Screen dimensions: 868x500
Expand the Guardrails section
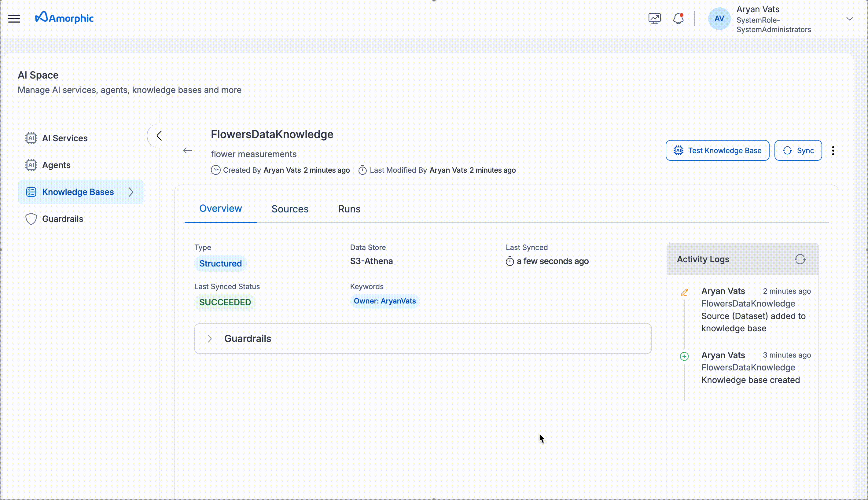click(x=210, y=339)
